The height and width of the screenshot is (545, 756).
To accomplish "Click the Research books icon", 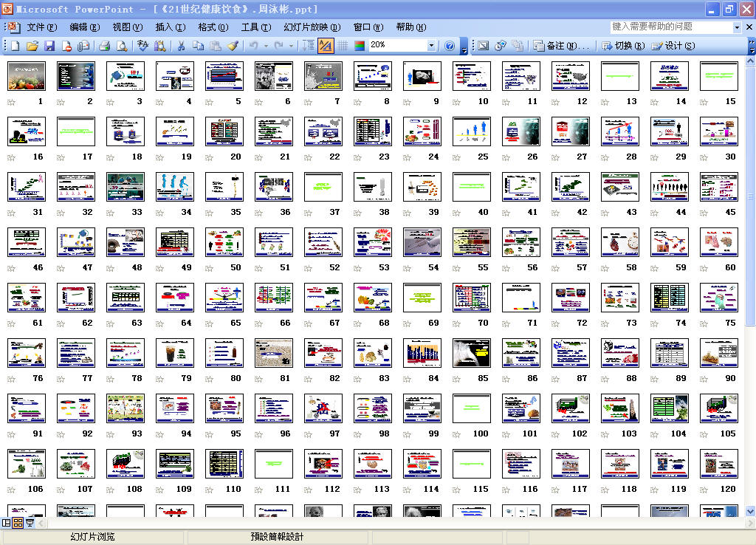I will click(160, 46).
